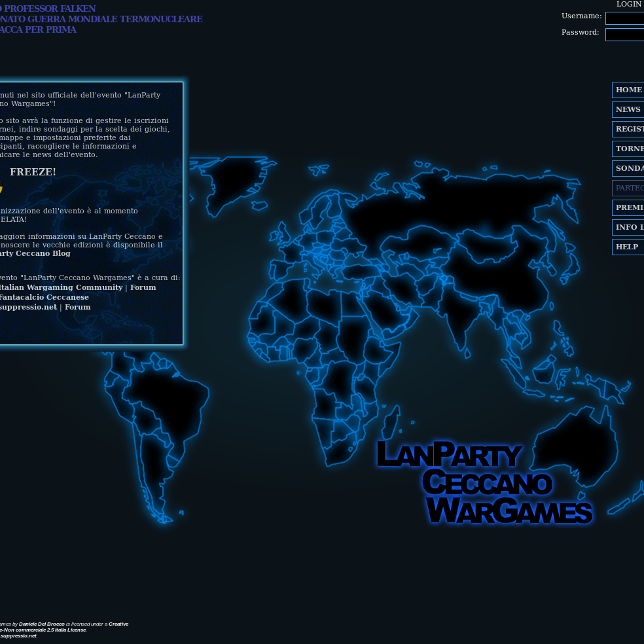Open the Fantacalcio Ceccanese link
644x644 pixels.
pyautogui.click(x=44, y=297)
